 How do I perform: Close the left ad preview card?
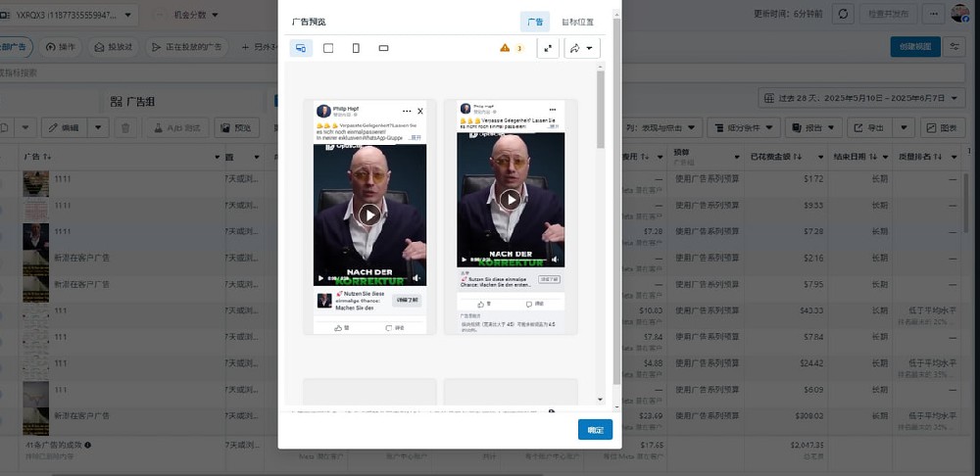(x=420, y=112)
